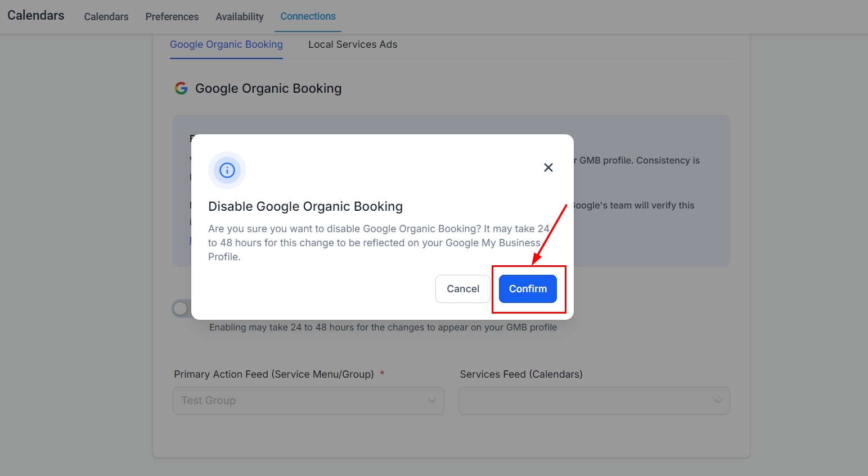
Task: Confirm disabling Google Organic Booking
Action: pyautogui.click(x=528, y=289)
